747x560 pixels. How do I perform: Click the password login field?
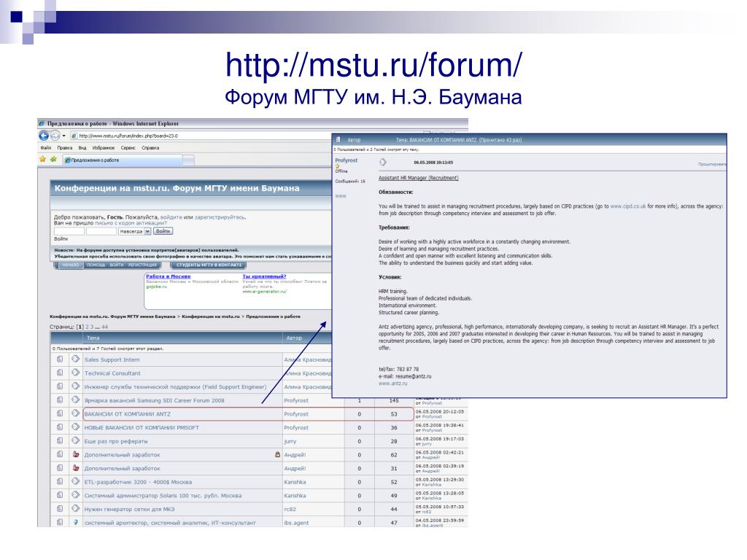tap(101, 231)
